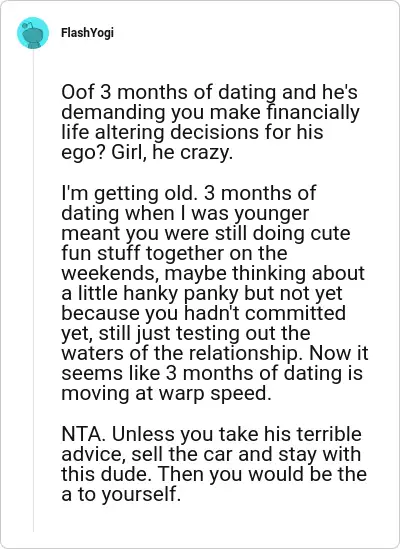Screen dimensions: 400x549
Task: Select the line "advice, sell the car and stay with"
Action: pyautogui.click(x=211, y=454)
